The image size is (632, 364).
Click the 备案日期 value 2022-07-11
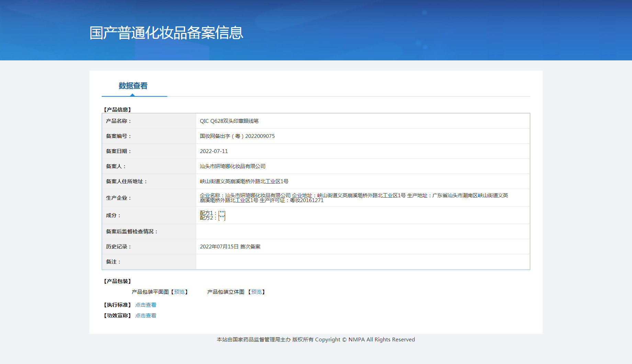click(214, 151)
